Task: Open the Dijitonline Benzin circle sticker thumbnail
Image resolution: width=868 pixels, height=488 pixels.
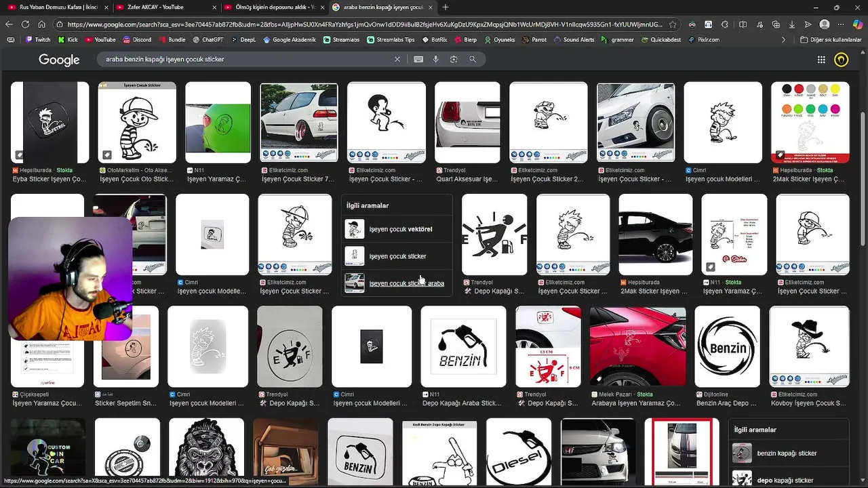Action: (728, 347)
